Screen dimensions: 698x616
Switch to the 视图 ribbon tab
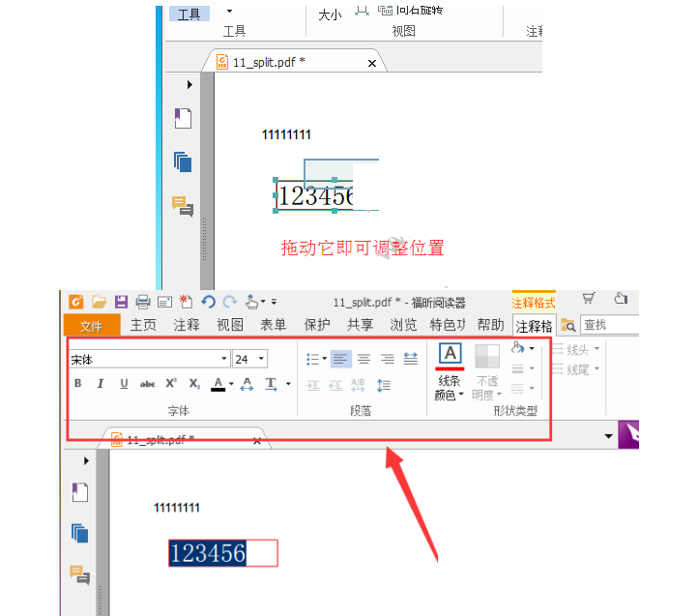point(230,325)
